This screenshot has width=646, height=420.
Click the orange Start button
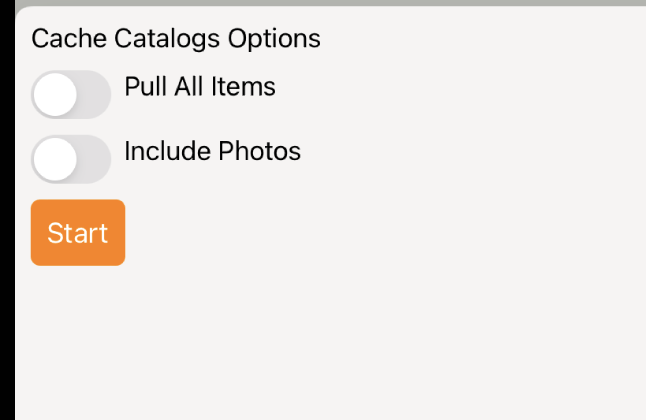click(x=78, y=232)
